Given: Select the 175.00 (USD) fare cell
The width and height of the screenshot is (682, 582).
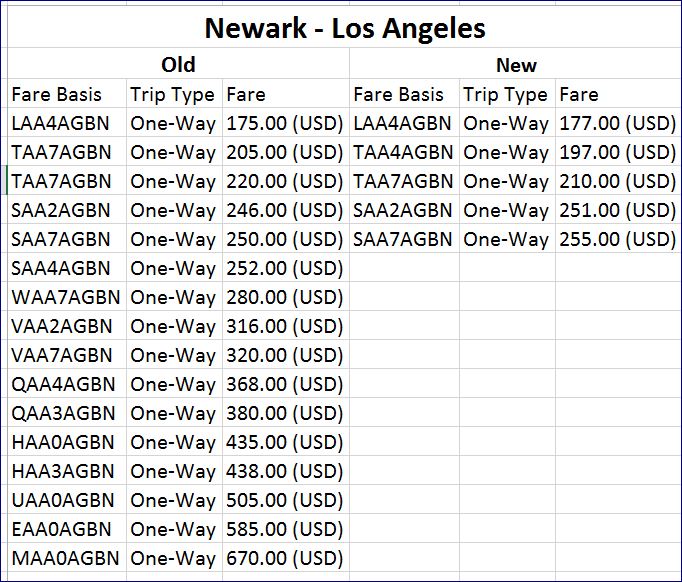Looking at the screenshot, I should (x=285, y=124).
